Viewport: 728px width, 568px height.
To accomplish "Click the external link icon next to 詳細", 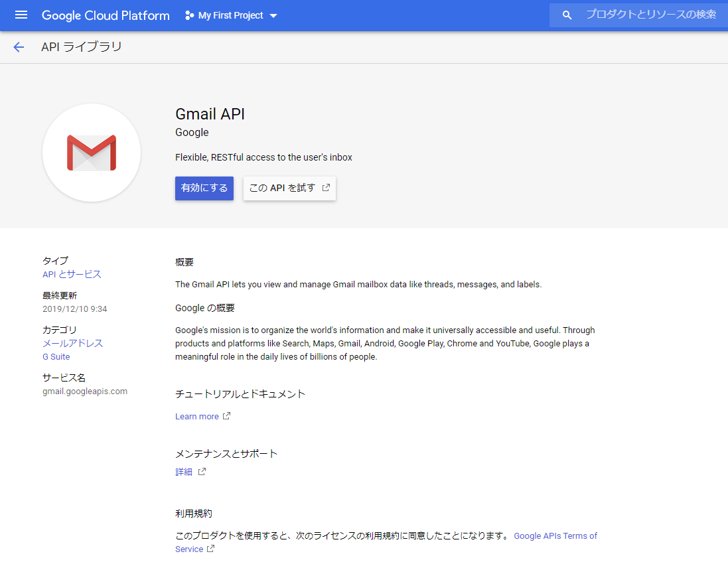I will (x=202, y=471).
